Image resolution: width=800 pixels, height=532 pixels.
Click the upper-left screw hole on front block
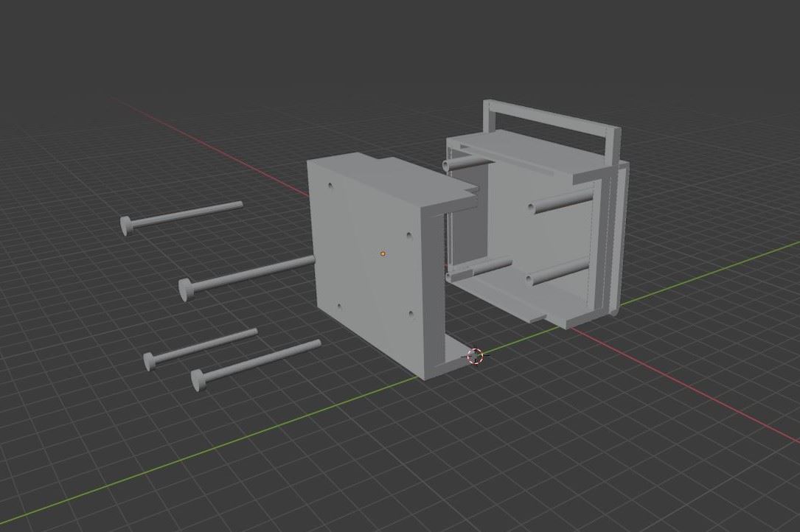(329, 186)
